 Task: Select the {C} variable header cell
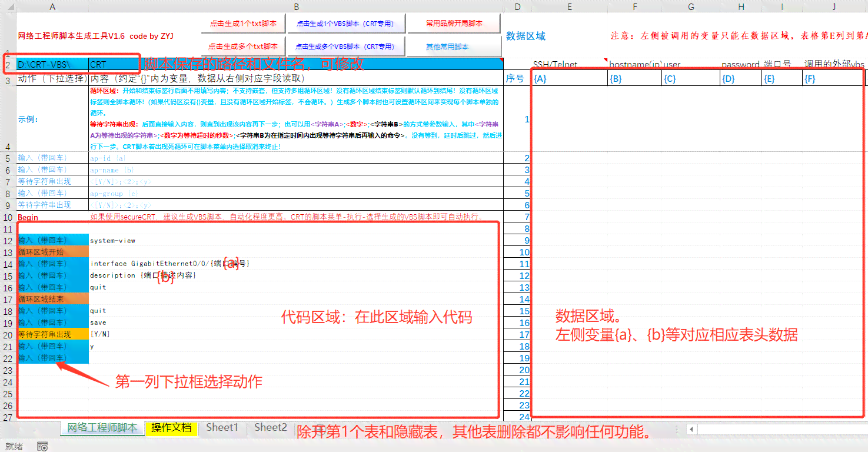pos(691,78)
